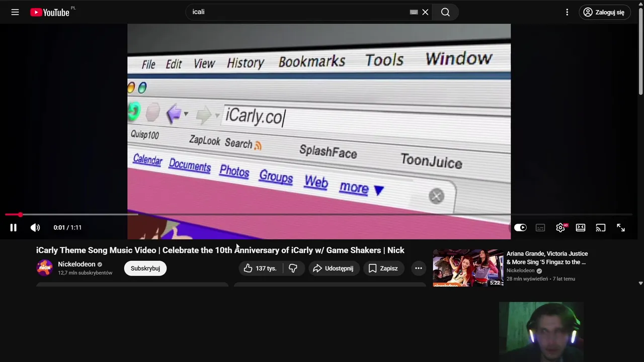Open the Nickelodeon channel name link
The height and width of the screenshot is (362, 644).
pos(76,264)
